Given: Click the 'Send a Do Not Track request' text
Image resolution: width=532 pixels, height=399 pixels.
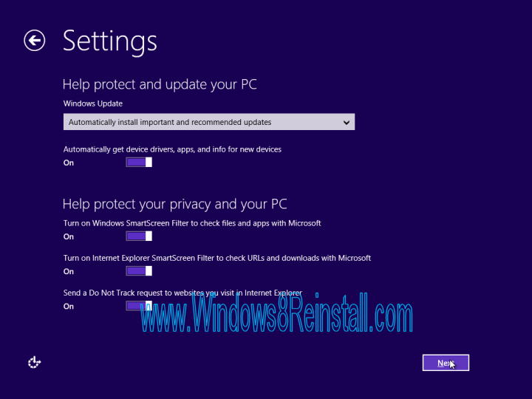Looking at the screenshot, I should pyautogui.click(x=183, y=293).
